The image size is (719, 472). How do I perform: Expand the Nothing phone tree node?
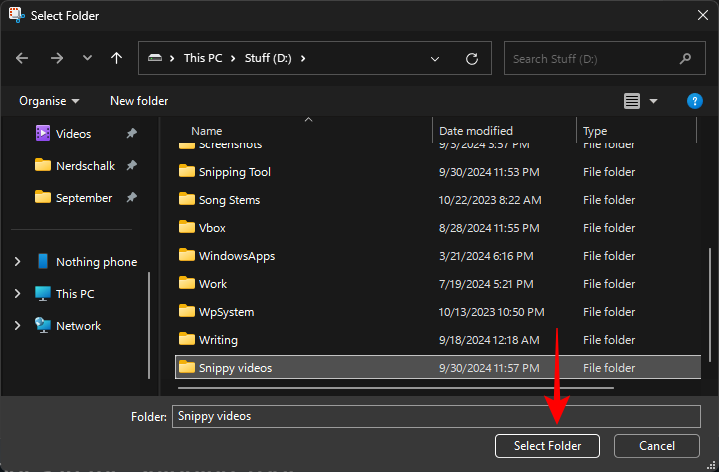17,262
